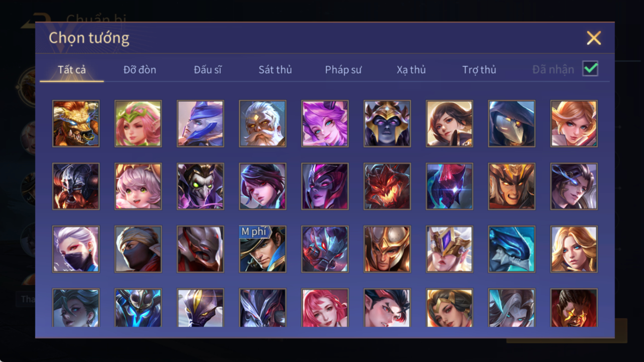This screenshot has width=644, height=362.
Task: Open the Trợ thủ tab
Action: pos(479,70)
